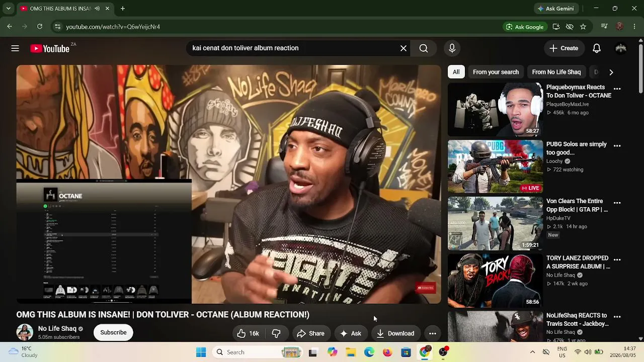Click Ask Gemini in title bar
644x362 pixels.
[x=556, y=9]
